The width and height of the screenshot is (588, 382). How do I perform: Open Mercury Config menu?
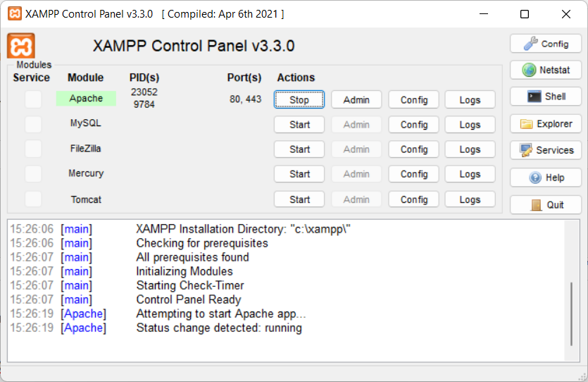tap(413, 174)
